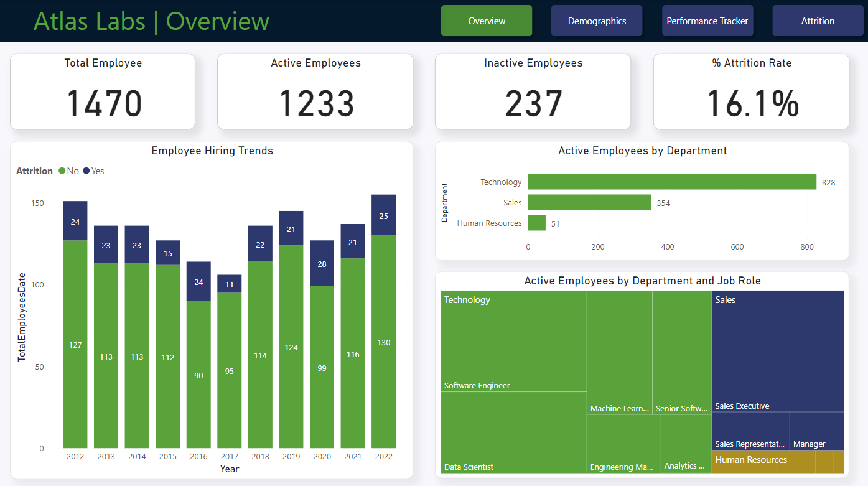Select the Technology bar showing 828
Viewport: 868px width, 486px height.
click(672, 182)
